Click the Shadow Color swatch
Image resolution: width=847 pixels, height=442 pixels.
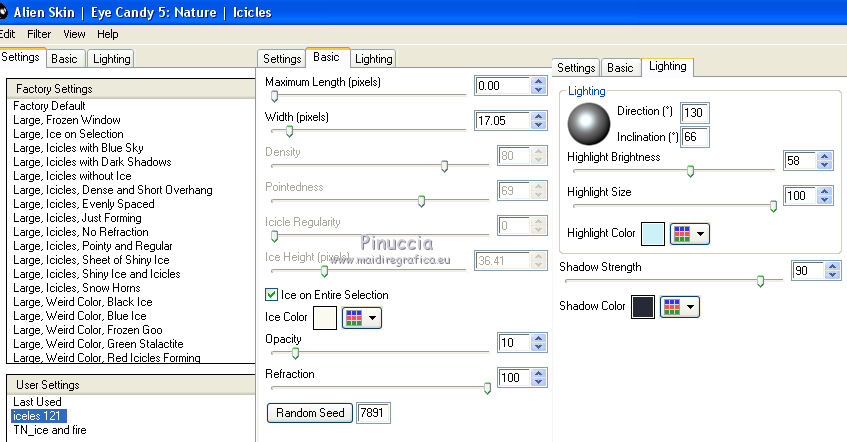(x=643, y=307)
